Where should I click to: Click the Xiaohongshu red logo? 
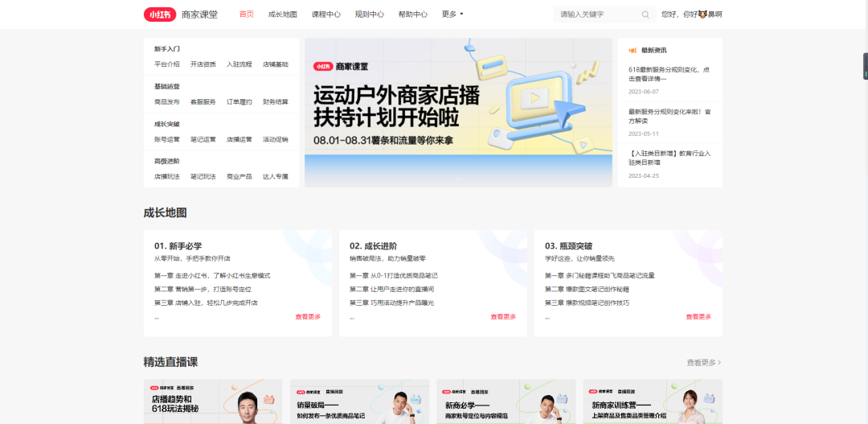(160, 14)
